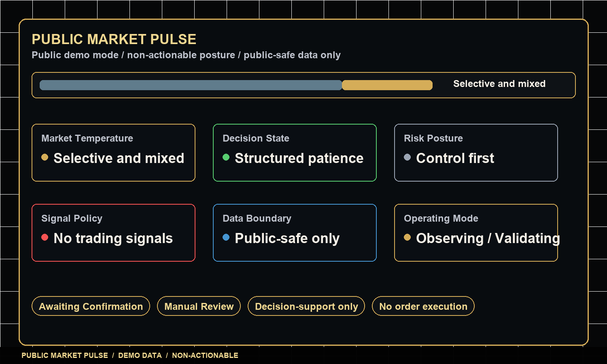607x364 pixels.
Task: Click DEMO DATA in the footer breadcrumb
Action: (140, 356)
